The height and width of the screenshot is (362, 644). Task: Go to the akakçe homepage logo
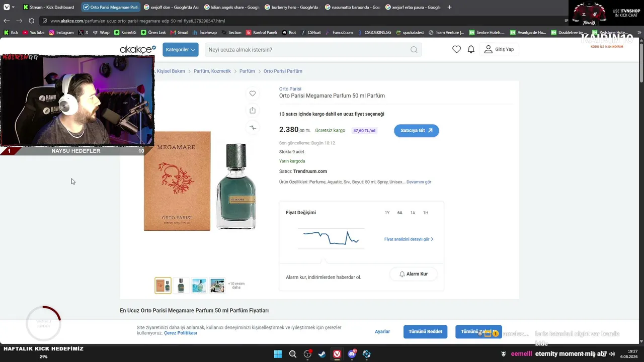click(x=137, y=49)
